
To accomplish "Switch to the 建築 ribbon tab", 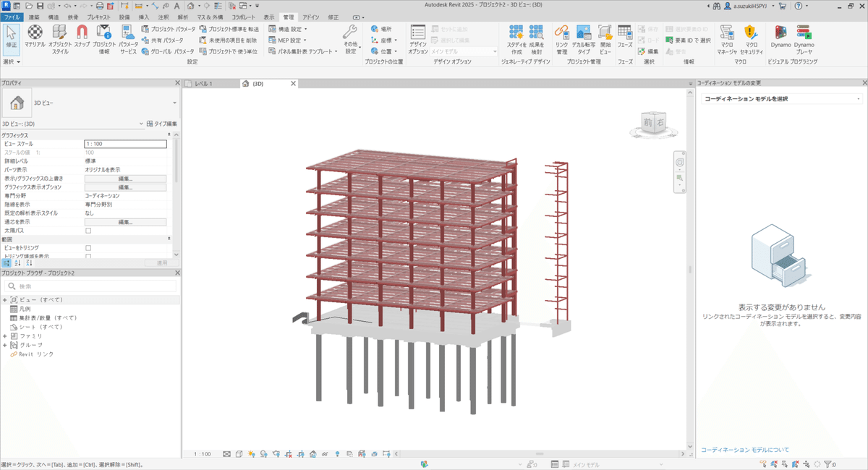I will coord(34,16).
